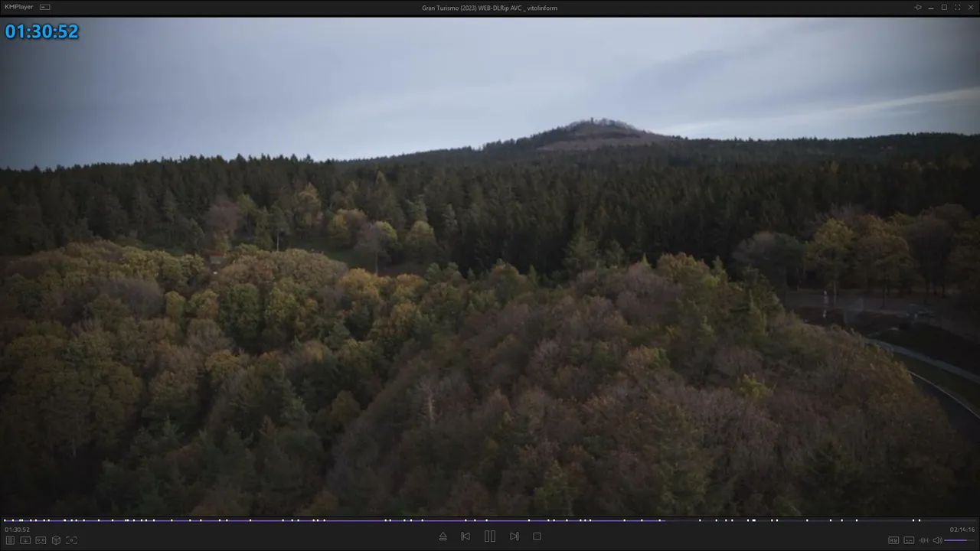
Task: Click the mini mode icon beside KMPlayer logo
Action: pyautogui.click(x=45, y=7)
